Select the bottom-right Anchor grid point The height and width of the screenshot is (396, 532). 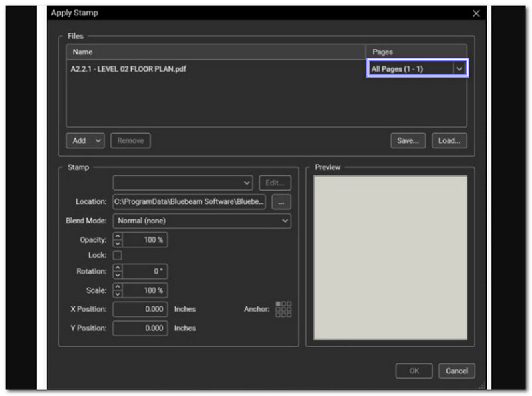coord(289,315)
